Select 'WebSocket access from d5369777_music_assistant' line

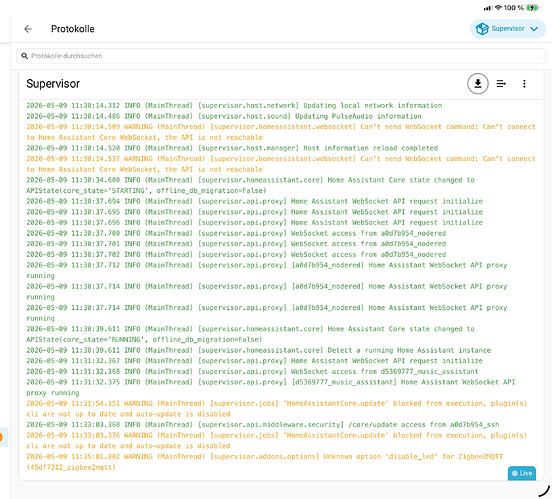tap(252, 371)
